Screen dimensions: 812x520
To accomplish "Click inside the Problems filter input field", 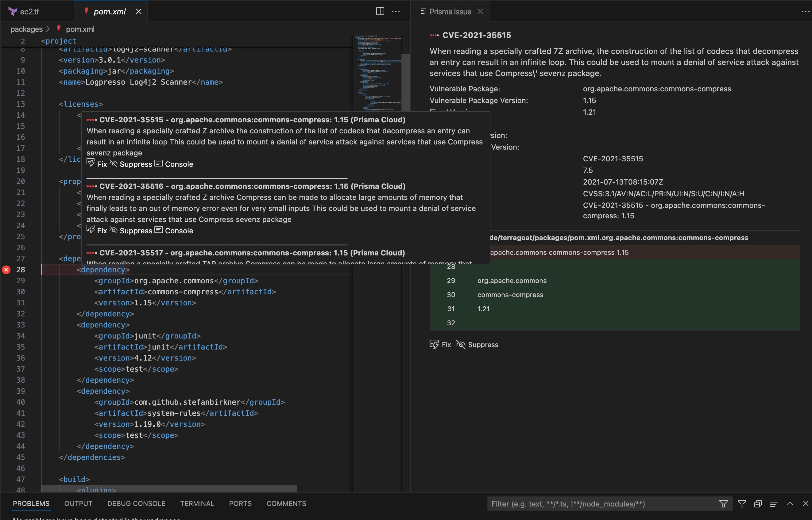I will 601,503.
